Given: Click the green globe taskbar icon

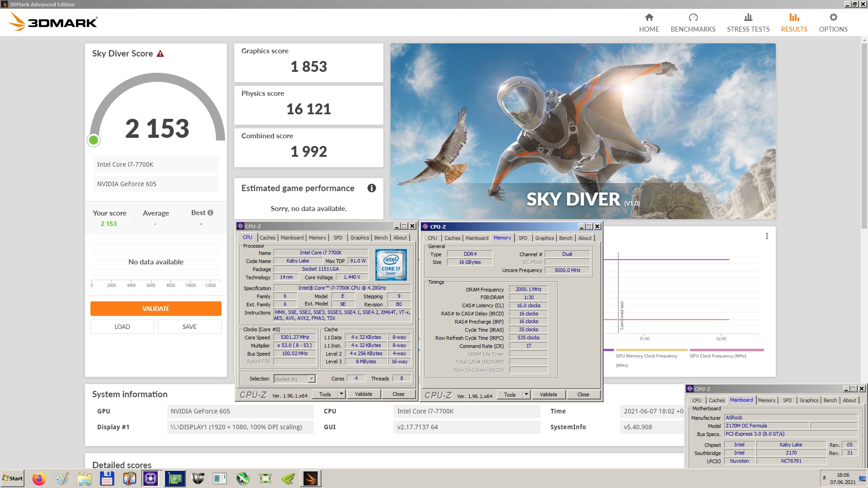Looking at the screenshot, I should tap(243, 479).
